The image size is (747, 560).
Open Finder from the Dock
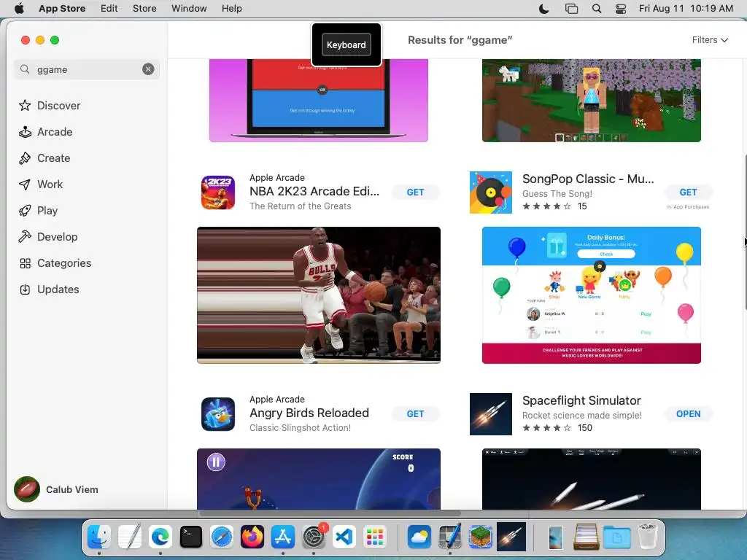pyautogui.click(x=99, y=537)
